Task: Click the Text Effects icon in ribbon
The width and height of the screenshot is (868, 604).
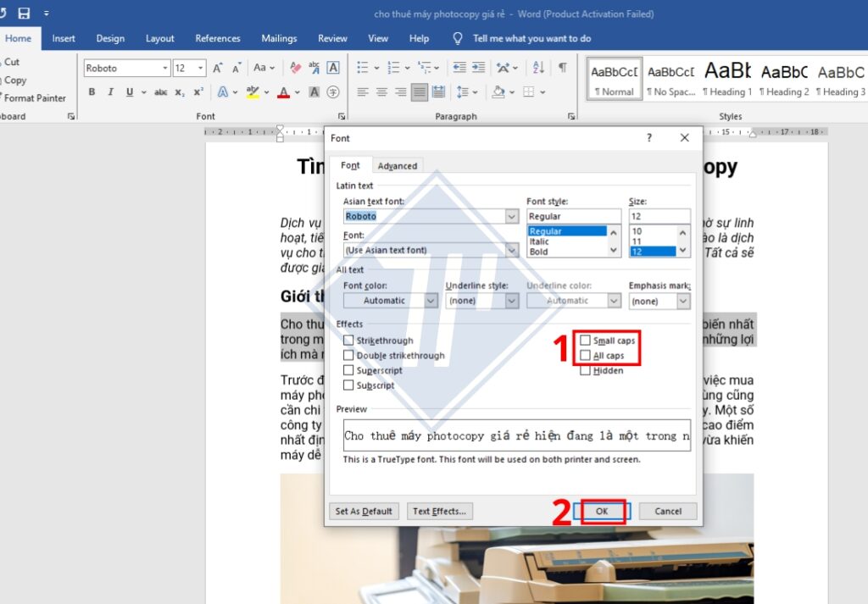Action: [x=223, y=91]
